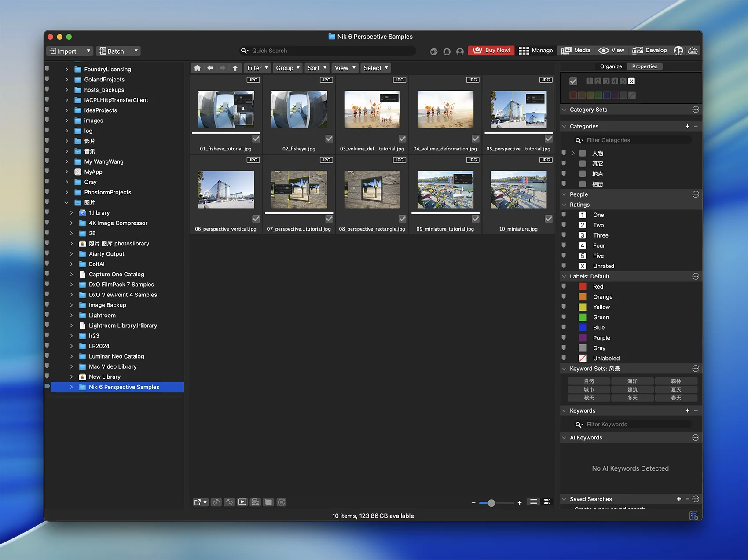The height and width of the screenshot is (560, 748).
Task: Open the Sort dropdown menu
Action: [x=317, y=68]
